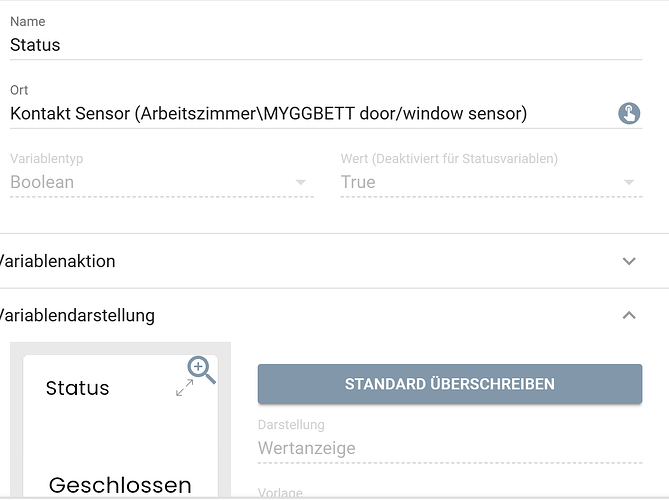Click the Variablenaktion section title
669x500 pixels.
pos(57,261)
